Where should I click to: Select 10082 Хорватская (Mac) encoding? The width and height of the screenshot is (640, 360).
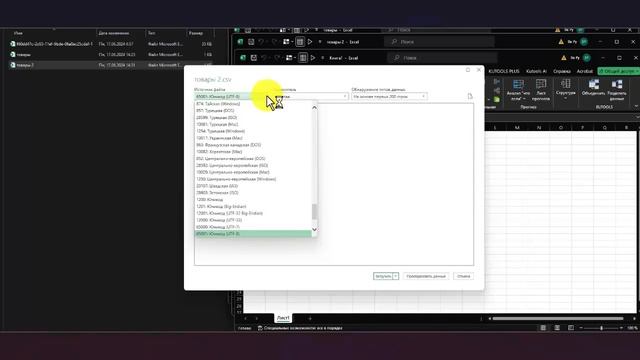point(253,151)
